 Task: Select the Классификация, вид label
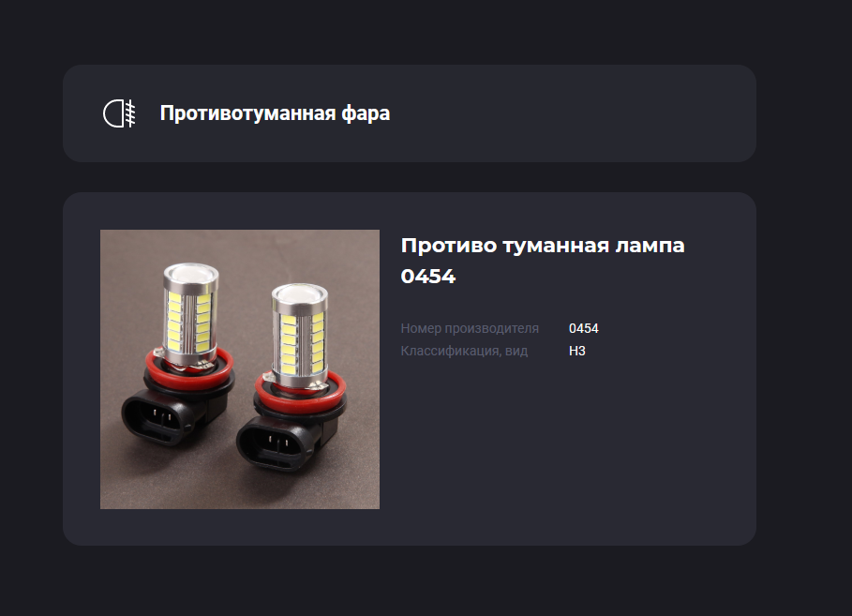tap(464, 351)
